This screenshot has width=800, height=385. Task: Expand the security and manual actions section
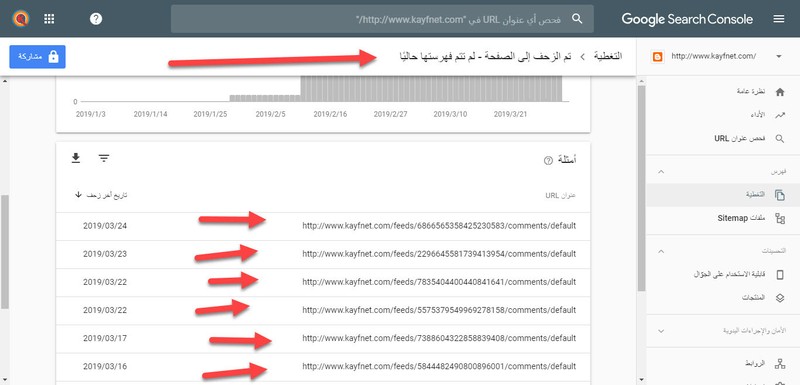click(x=661, y=331)
